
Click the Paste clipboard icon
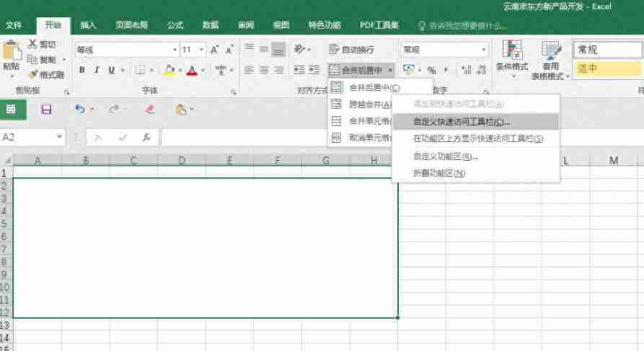pos(12,51)
